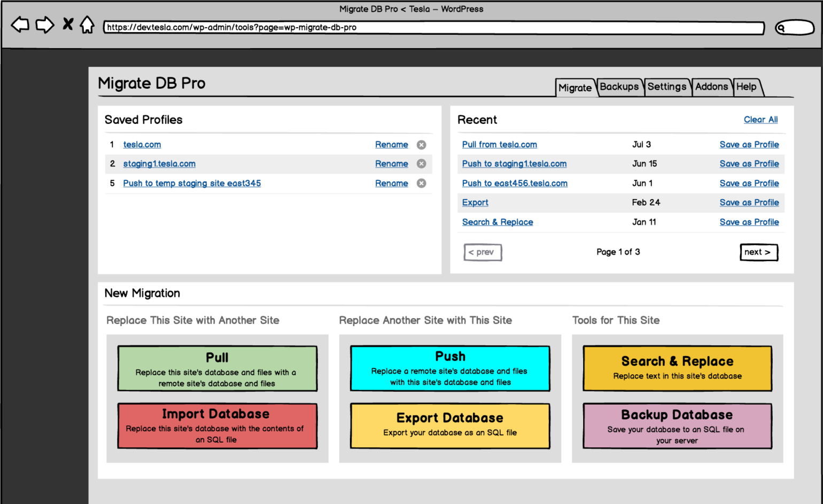
Task: Go to next page of recent
Action: click(759, 252)
